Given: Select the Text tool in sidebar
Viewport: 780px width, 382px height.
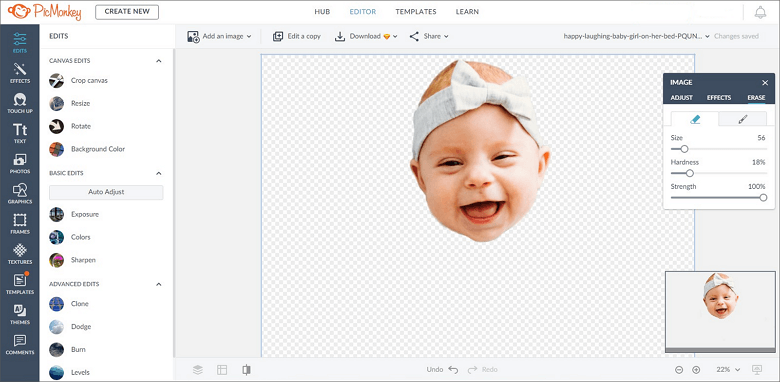Looking at the screenshot, I should pyautogui.click(x=20, y=133).
